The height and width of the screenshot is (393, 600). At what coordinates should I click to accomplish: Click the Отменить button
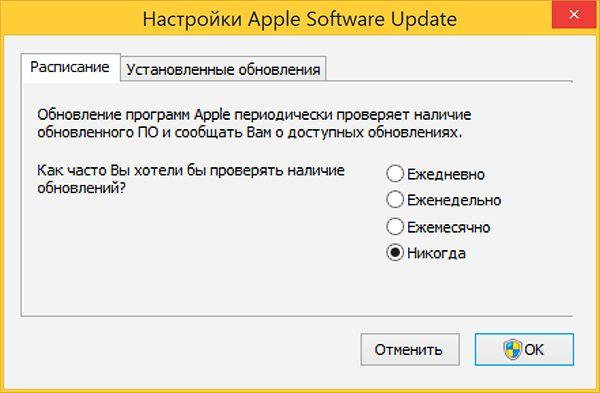click(x=410, y=349)
